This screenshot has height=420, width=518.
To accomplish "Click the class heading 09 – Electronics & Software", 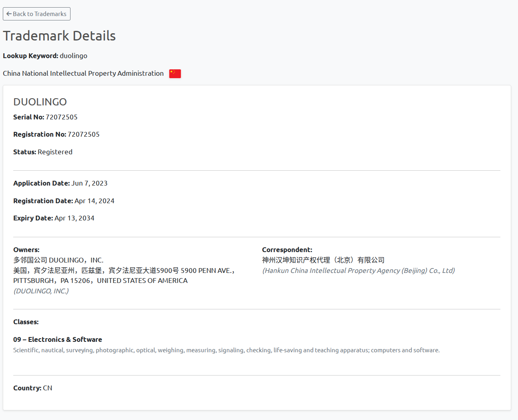I will tap(58, 339).
